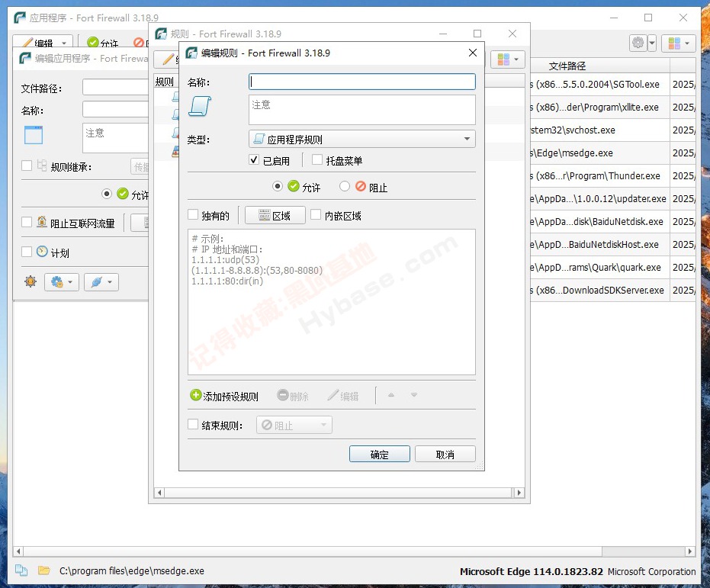Open the blue gear dropdown at bottom left
Viewport: 710px width, 588px height.
(62, 282)
